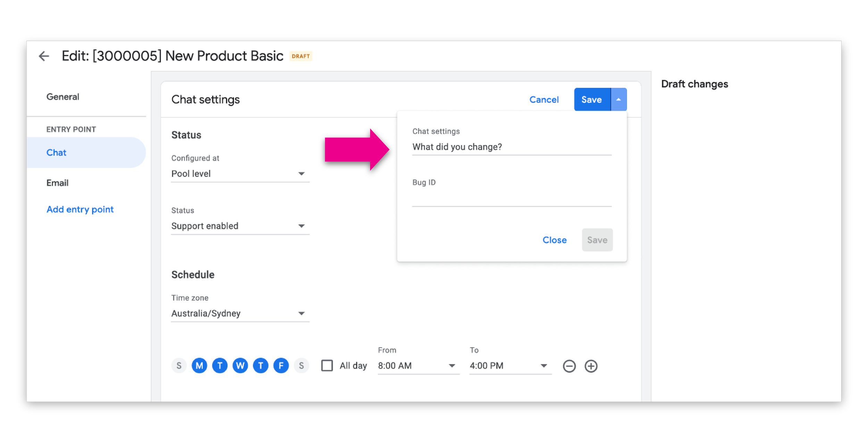
Task: Select the Email entry point
Action: [58, 183]
